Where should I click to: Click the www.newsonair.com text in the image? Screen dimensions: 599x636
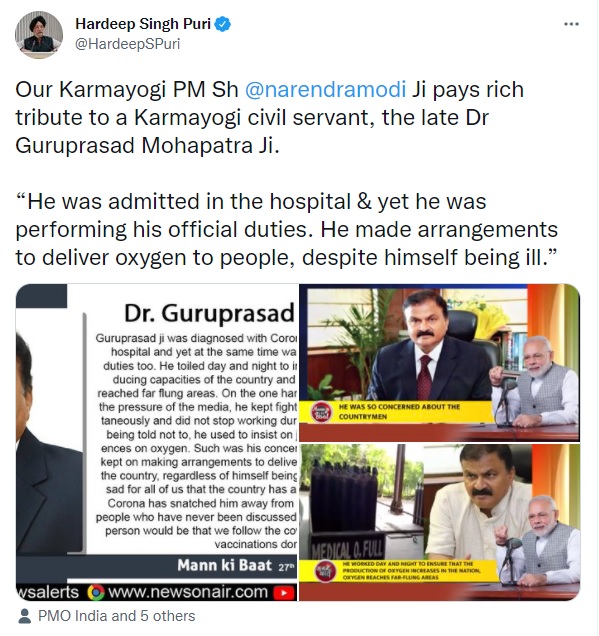(x=188, y=592)
